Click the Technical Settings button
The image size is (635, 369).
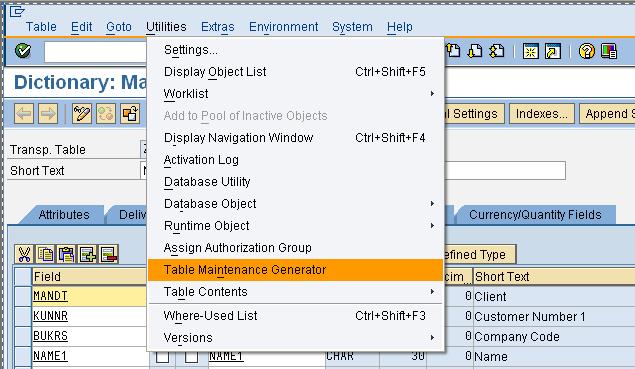(474, 114)
